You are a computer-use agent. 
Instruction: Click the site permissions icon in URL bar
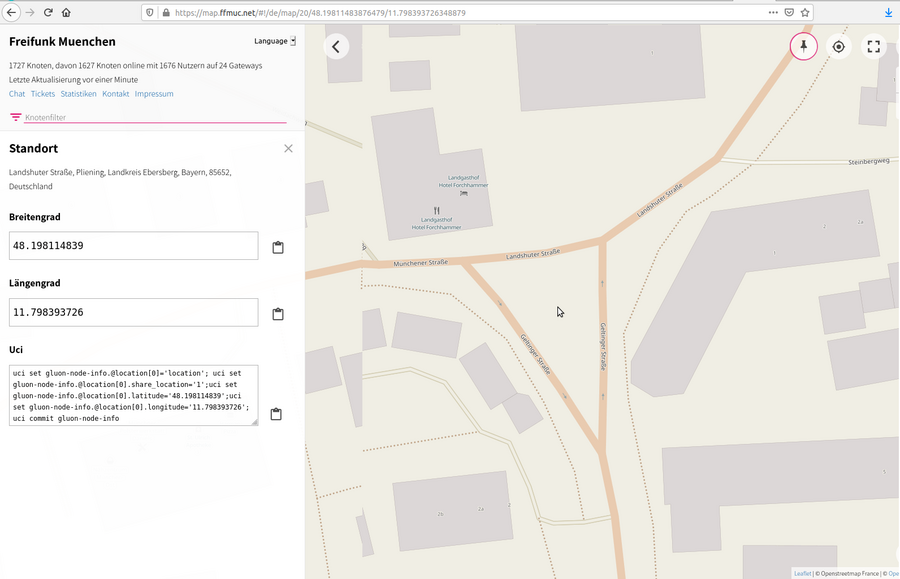pyautogui.click(x=151, y=13)
